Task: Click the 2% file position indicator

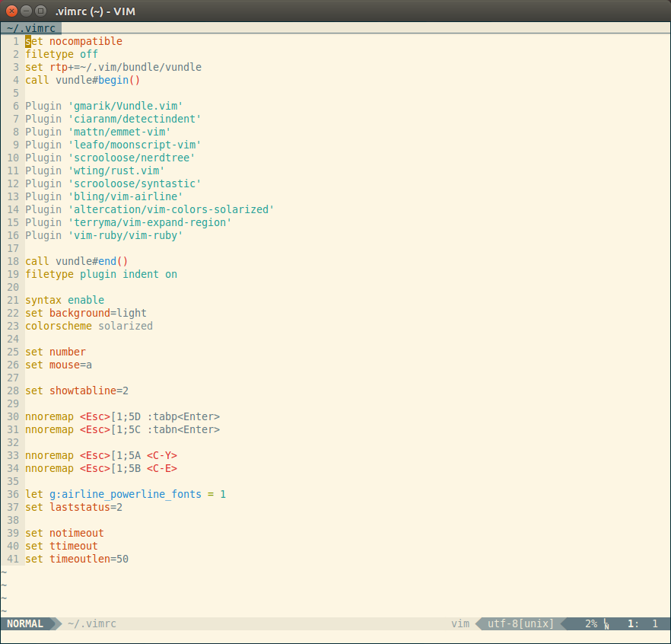Action: [x=591, y=623]
